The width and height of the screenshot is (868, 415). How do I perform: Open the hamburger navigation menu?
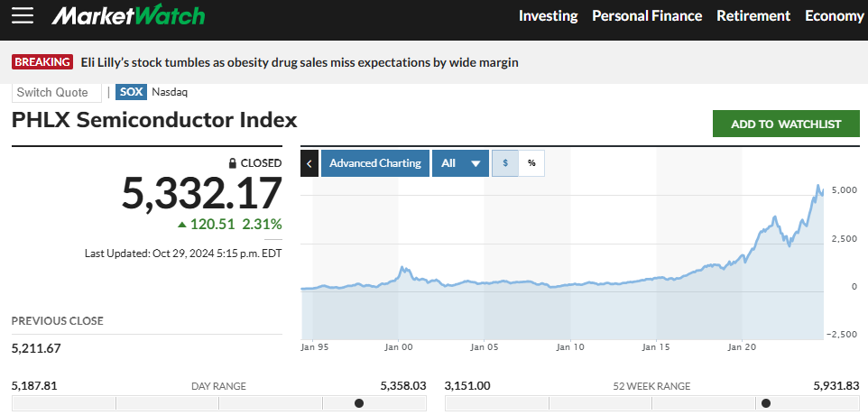(x=23, y=15)
